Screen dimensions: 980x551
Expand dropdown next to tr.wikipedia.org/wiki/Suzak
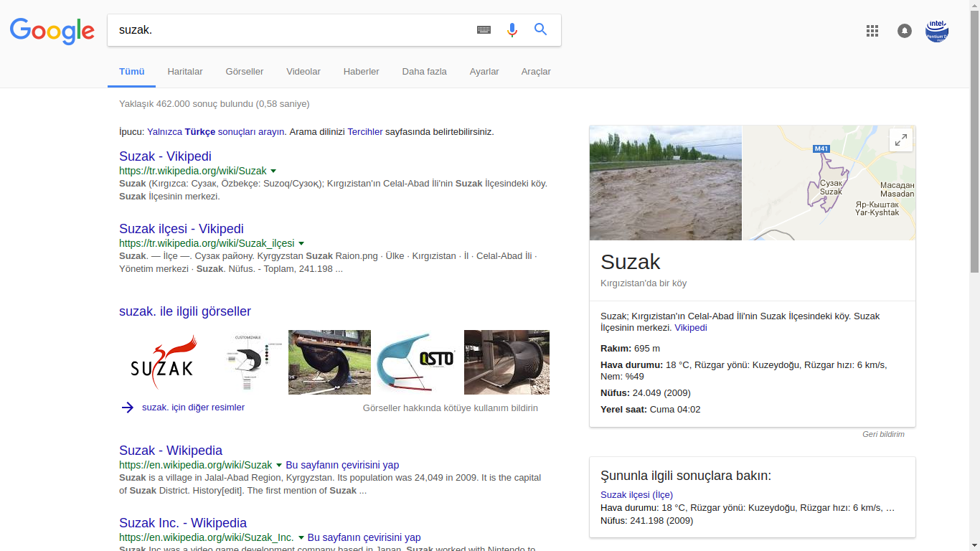[273, 171]
